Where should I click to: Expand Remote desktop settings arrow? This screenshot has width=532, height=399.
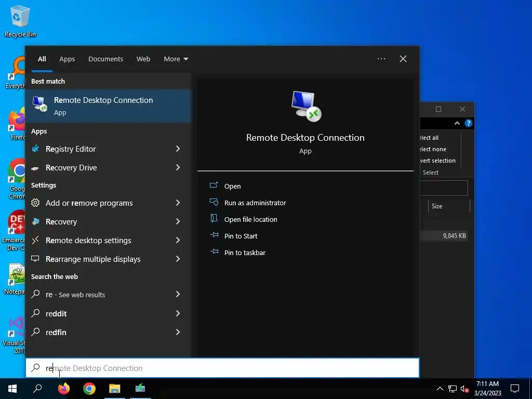click(178, 240)
